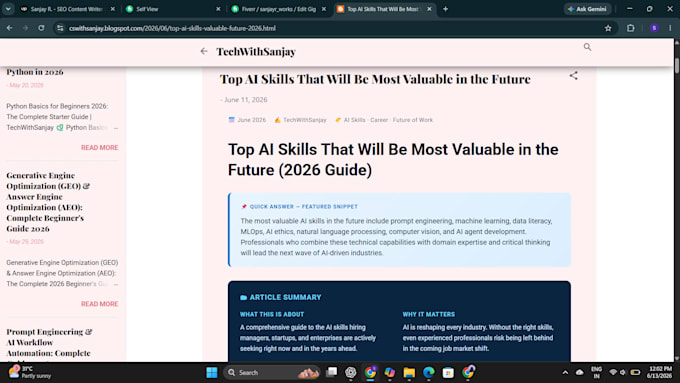The width and height of the screenshot is (680, 383).
Task: Click the ENG IN language indicator
Action: [596, 372]
